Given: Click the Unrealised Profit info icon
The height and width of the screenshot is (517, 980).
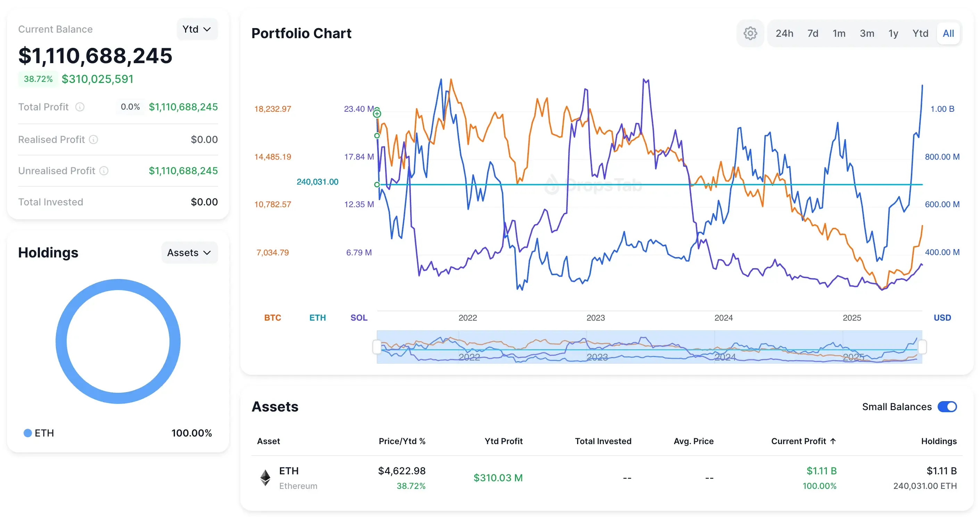Looking at the screenshot, I should click(104, 171).
